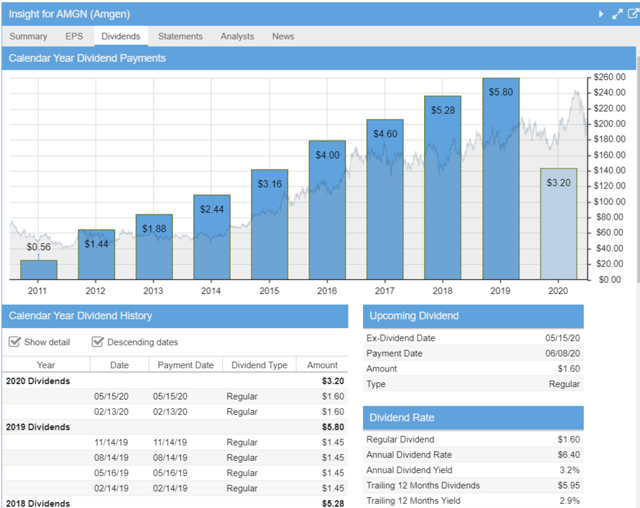Viewport: 640px width, 508px height.
Task: Click the 2014 bar labeled $2.44
Action: point(212,237)
